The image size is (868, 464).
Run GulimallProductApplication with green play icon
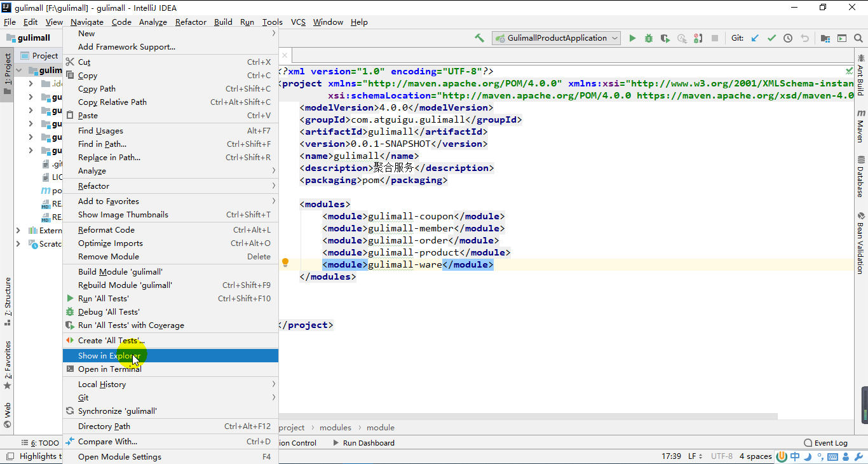coord(632,38)
